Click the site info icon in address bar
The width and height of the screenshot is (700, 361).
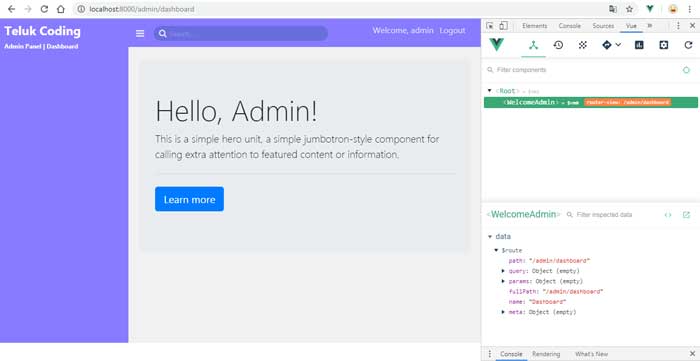(x=81, y=9)
